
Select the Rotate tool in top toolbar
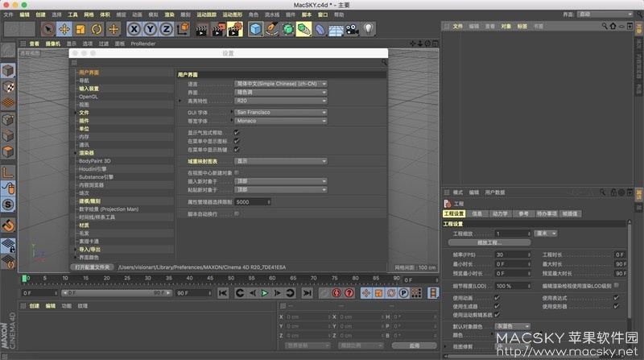[97, 29]
